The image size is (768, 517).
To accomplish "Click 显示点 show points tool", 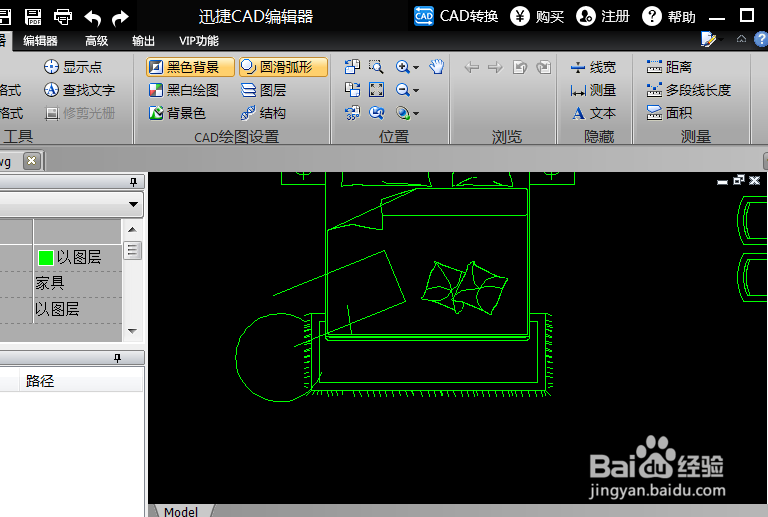I will tap(72, 67).
